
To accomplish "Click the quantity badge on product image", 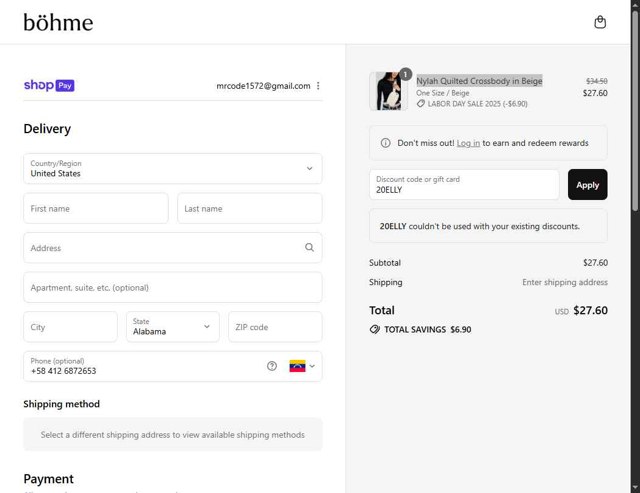I will (x=405, y=74).
